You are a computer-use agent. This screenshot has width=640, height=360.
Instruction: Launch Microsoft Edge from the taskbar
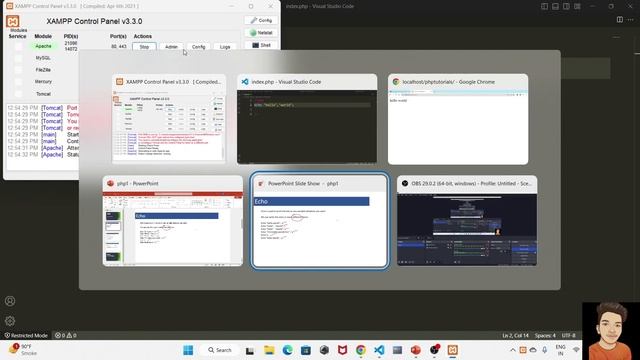click(287, 350)
